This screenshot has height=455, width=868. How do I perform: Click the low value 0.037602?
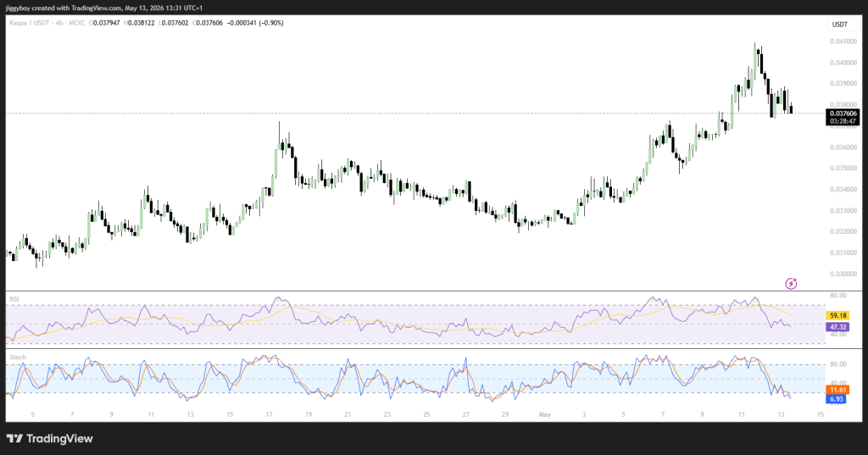pyautogui.click(x=173, y=23)
